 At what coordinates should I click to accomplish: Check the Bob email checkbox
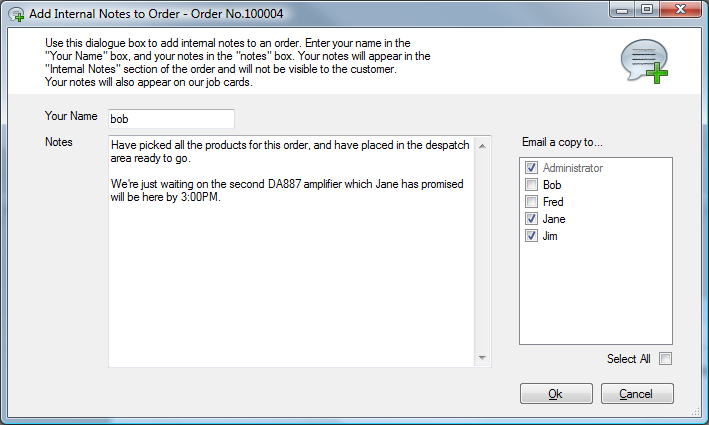tap(531, 185)
